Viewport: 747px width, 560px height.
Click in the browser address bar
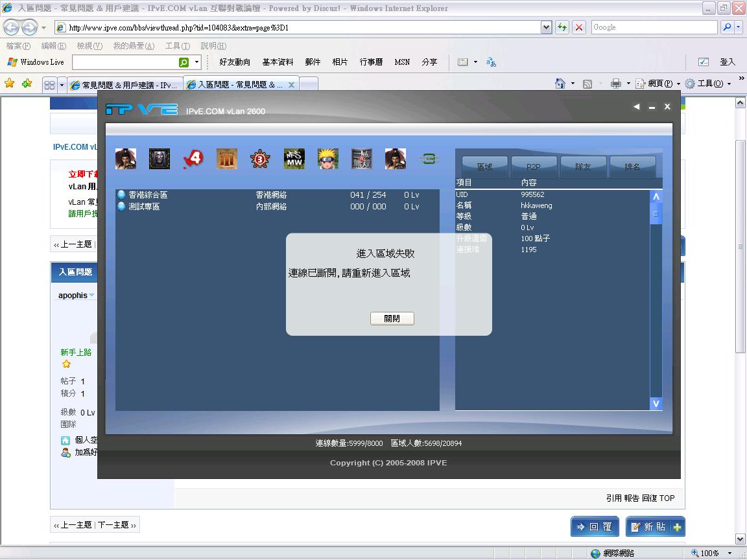tap(303, 28)
